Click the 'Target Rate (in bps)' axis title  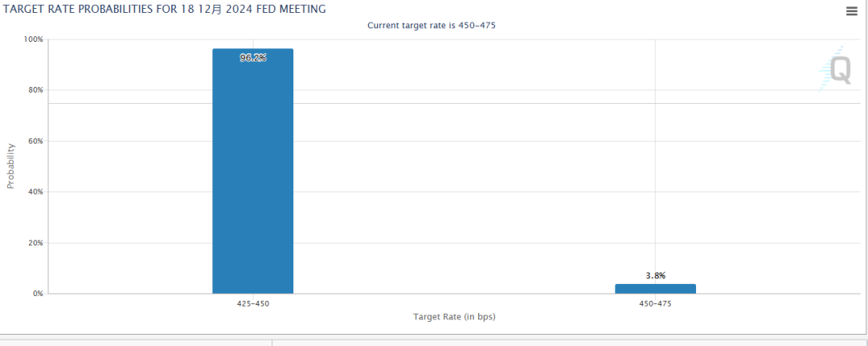pyautogui.click(x=453, y=317)
